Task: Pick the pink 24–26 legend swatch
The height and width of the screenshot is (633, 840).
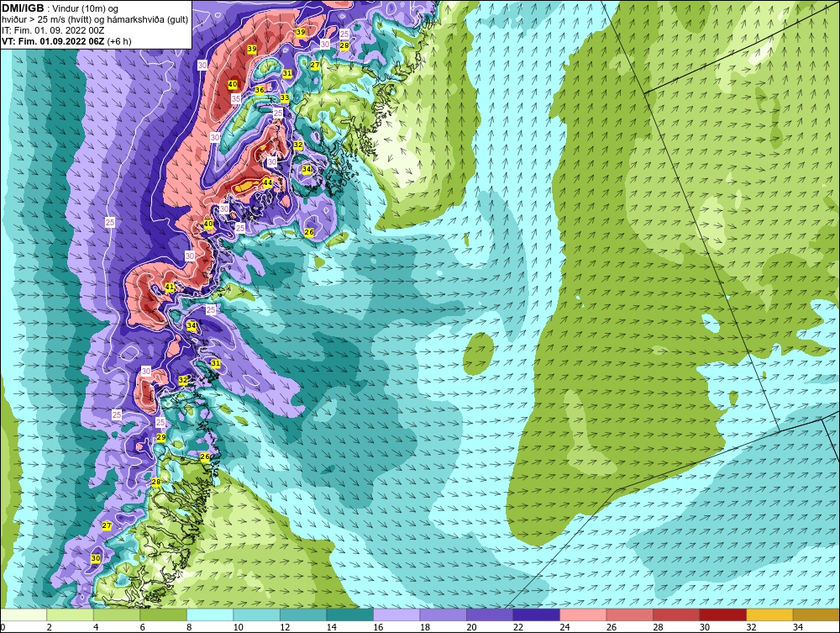Action: pyautogui.click(x=583, y=615)
